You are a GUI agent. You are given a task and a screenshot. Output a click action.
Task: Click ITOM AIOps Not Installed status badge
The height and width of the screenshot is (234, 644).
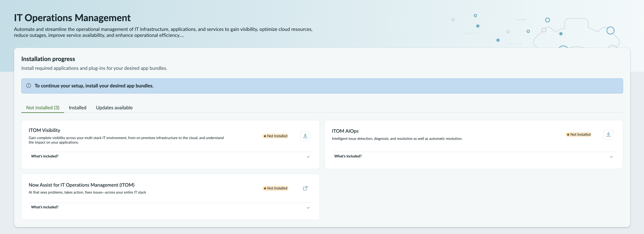click(x=579, y=134)
